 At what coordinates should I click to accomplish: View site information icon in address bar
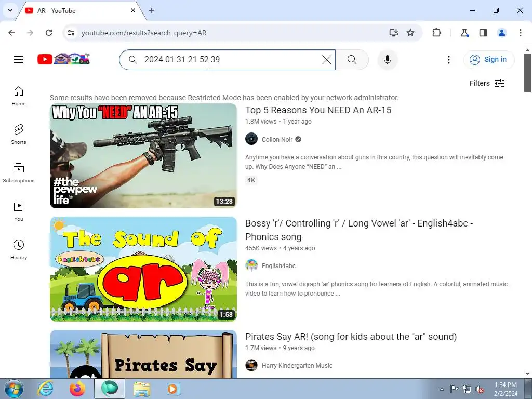click(x=71, y=33)
